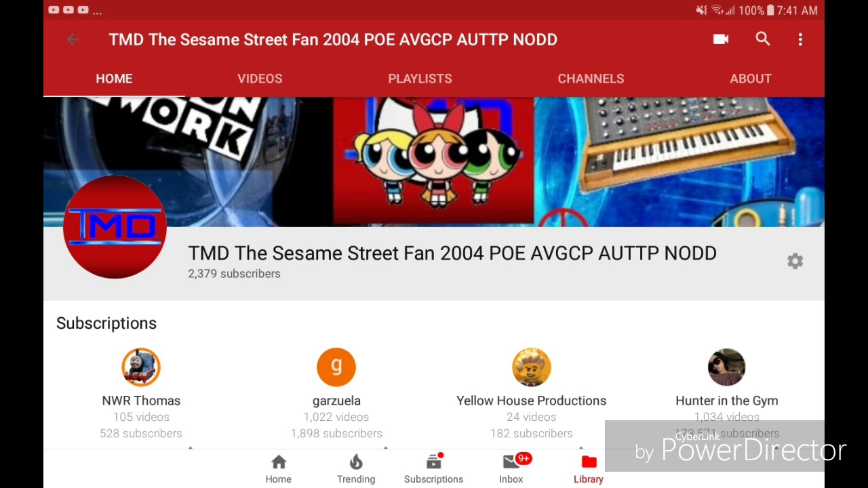Go to Home in the bottom navigation
Screen dimensions: 868x488
(x=278, y=469)
